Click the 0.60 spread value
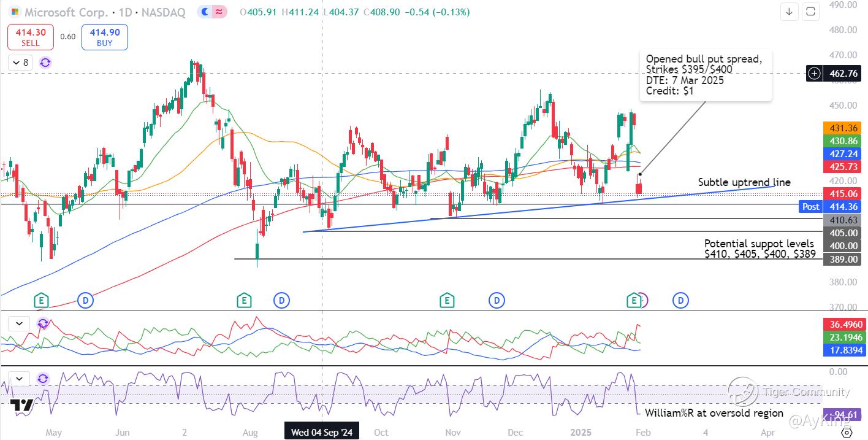Viewport: 868px width, 440px height. (67, 37)
